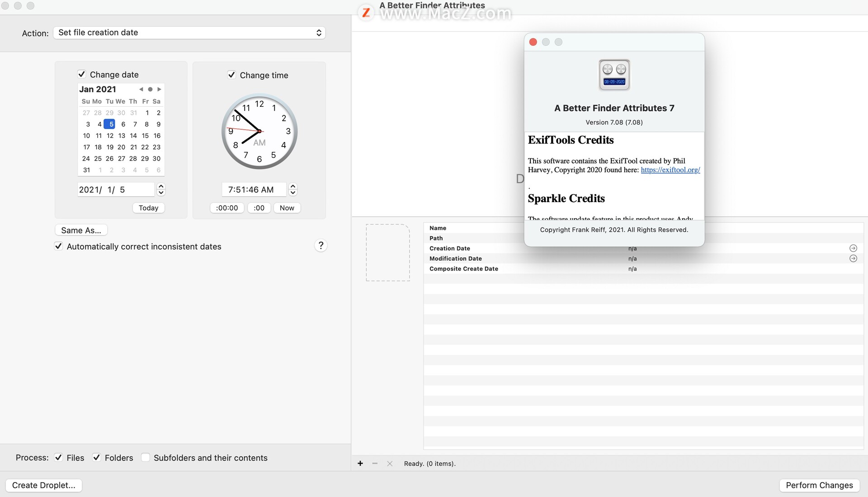Click the Name row label
Viewport: 868px width, 497px height.
438,228
